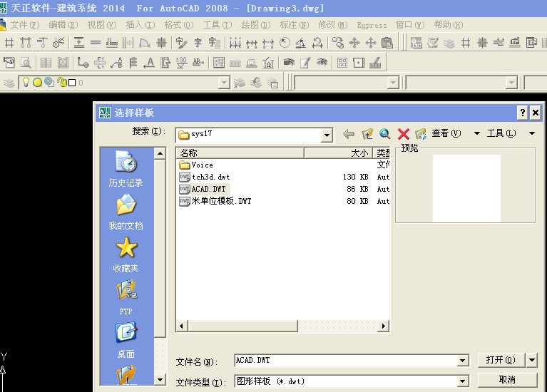The width and height of the screenshot is (547, 392).
Task: Go to 桌面 in the places sidebar
Action: click(126, 341)
